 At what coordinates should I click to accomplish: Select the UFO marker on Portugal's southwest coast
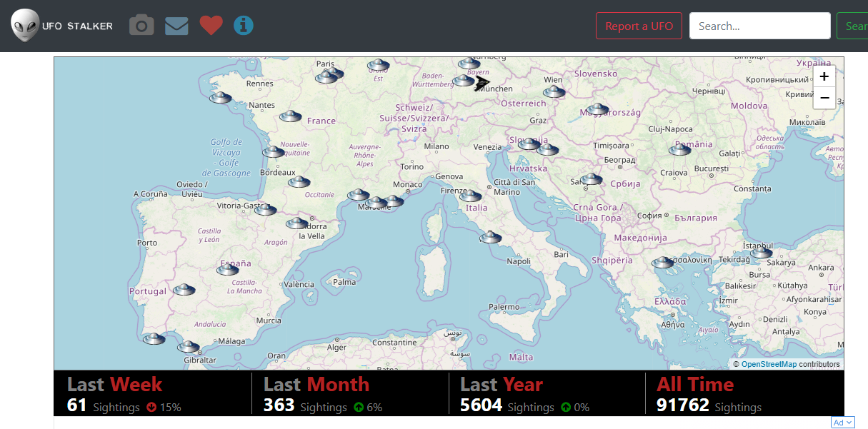(154, 338)
